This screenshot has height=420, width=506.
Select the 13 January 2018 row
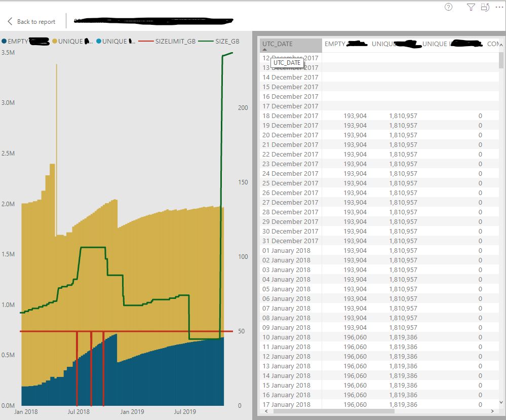[x=379, y=366]
